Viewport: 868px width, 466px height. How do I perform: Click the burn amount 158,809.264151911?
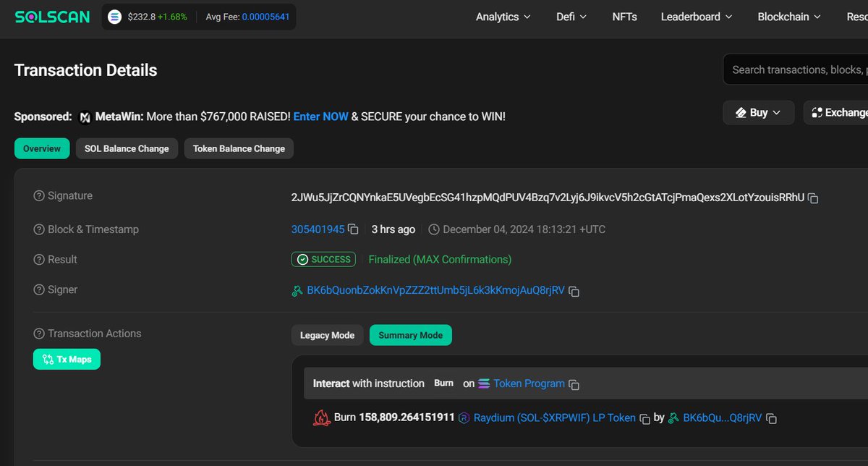click(407, 418)
